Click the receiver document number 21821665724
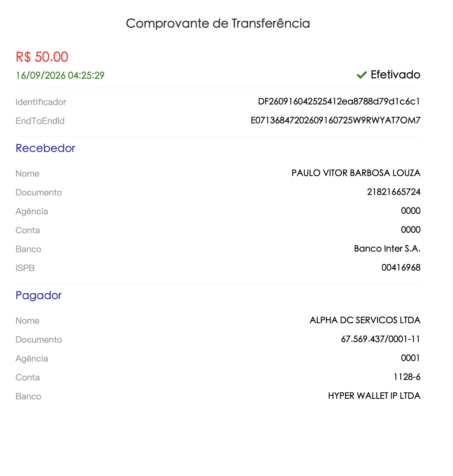Screen dimensions: 453x476 pyautogui.click(x=394, y=192)
